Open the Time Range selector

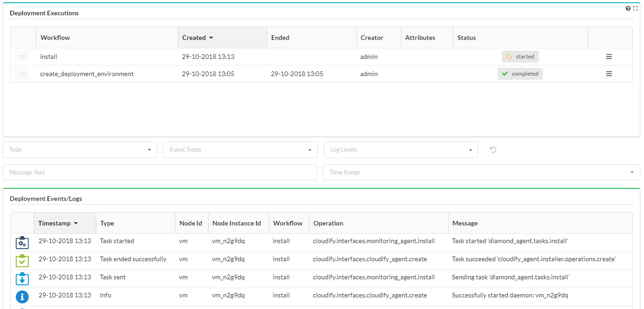(x=481, y=172)
